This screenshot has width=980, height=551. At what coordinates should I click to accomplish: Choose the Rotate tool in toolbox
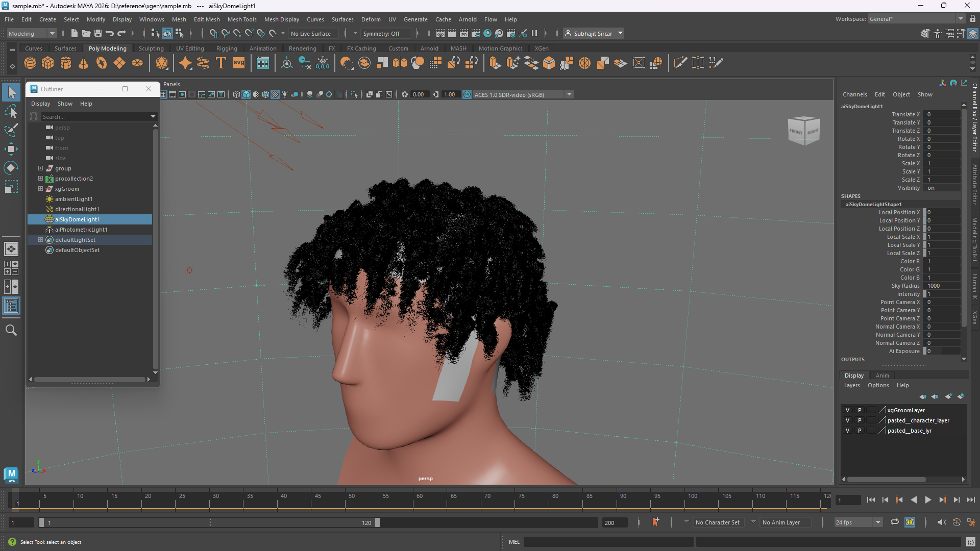[11, 168]
